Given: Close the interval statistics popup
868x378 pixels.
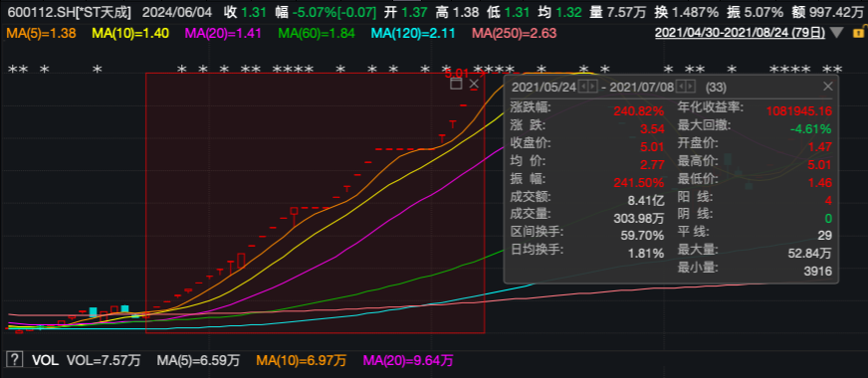Looking at the screenshot, I should [x=827, y=87].
